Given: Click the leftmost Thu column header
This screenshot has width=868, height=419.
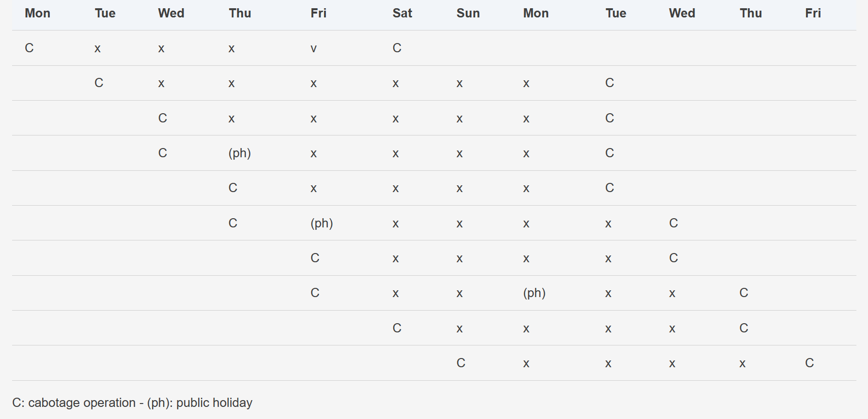Looking at the screenshot, I should pos(240,13).
